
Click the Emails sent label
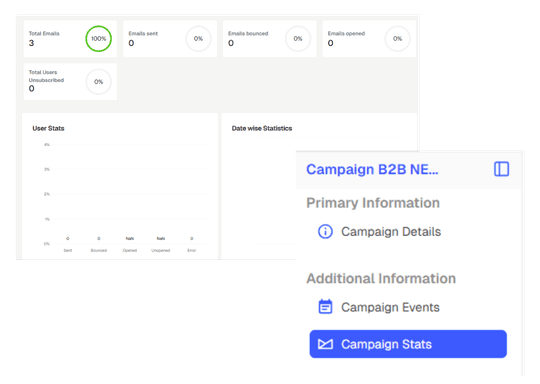click(143, 33)
